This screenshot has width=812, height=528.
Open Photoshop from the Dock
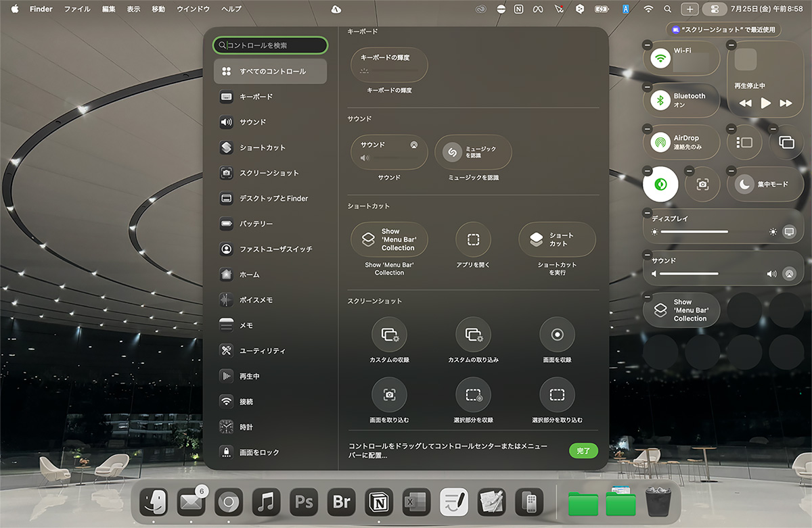pos(303,502)
